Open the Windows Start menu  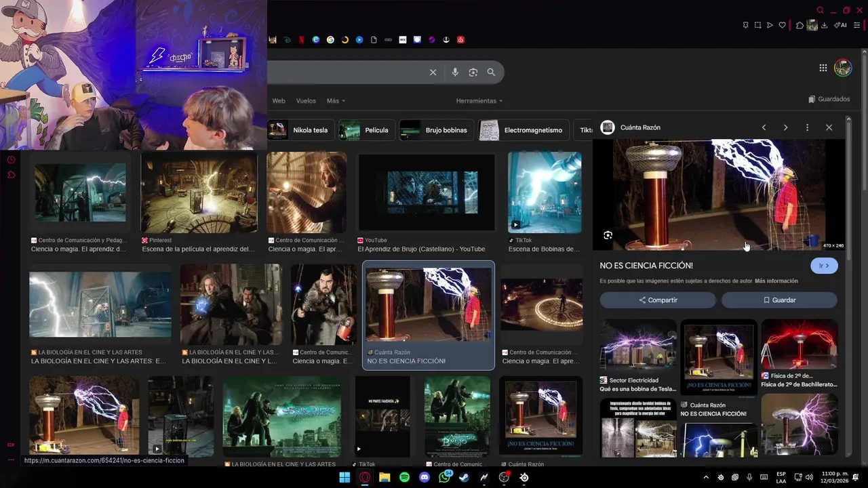coord(344,477)
